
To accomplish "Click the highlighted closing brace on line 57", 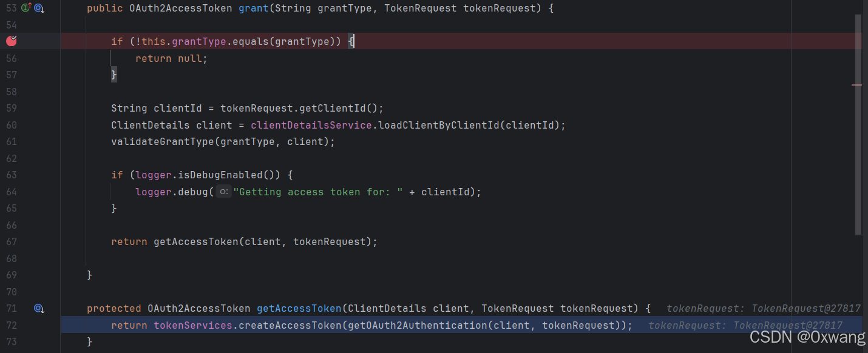I will coord(114,75).
